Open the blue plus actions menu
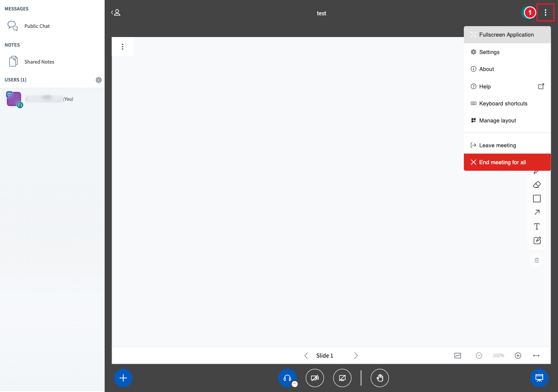This screenshot has height=392, width=558. (123, 378)
